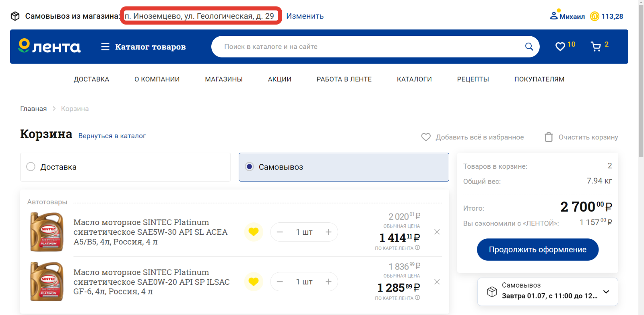Open МАГАЗИНЫ navigation item
The width and height of the screenshot is (644, 315).
point(224,79)
